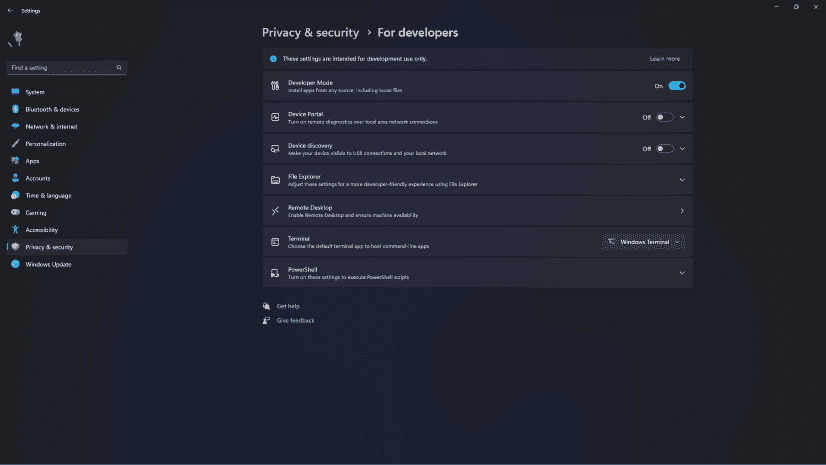This screenshot has width=826, height=465.
Task: Click the Windows Update icon in sidebar
Action: tap(16, 264)
